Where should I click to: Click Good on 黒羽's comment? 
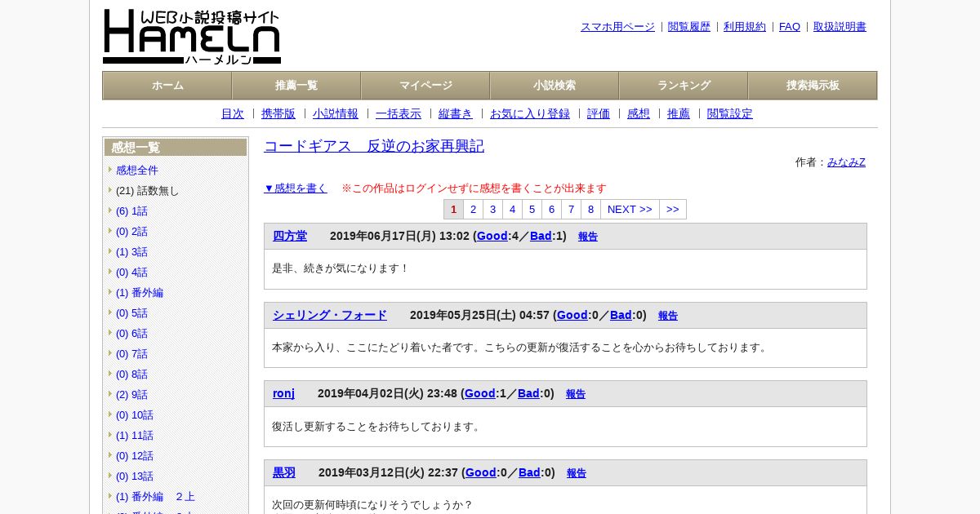point(481,472)
